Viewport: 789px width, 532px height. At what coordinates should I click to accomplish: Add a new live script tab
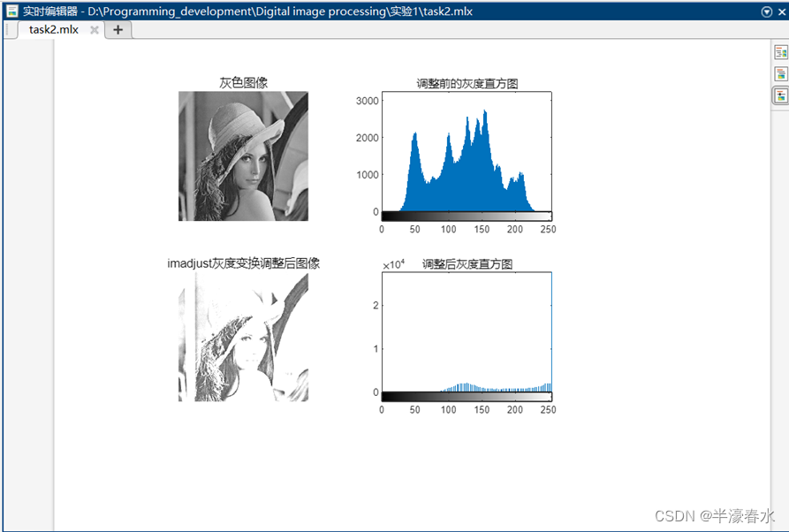[118, 30]
